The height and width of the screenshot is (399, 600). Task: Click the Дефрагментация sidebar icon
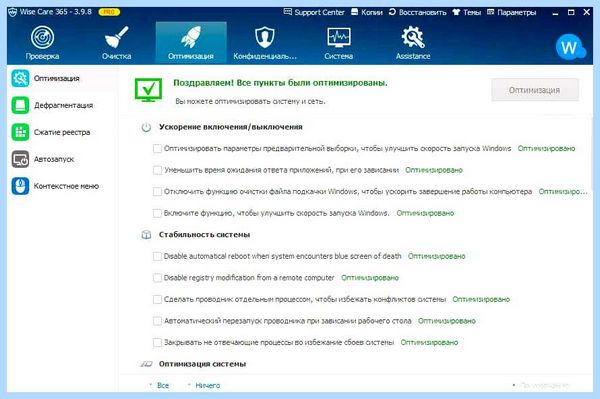(20, 105)
